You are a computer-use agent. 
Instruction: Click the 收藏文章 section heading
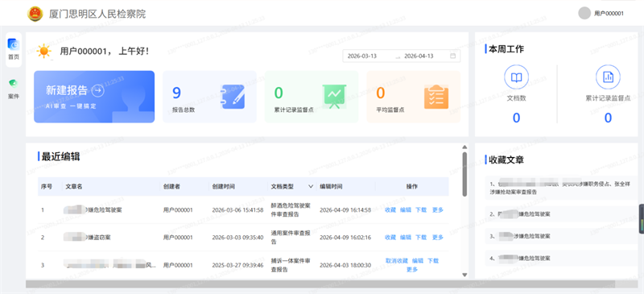(506, 160)
